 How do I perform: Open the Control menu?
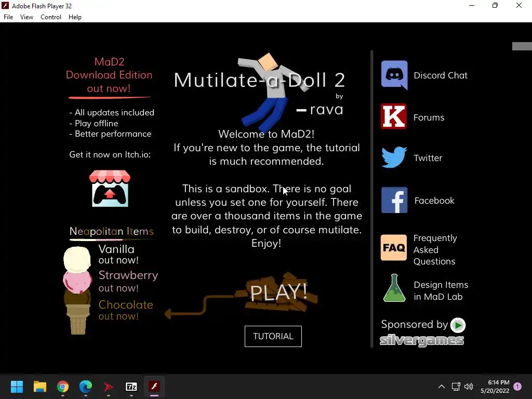[x=51, y=17]
